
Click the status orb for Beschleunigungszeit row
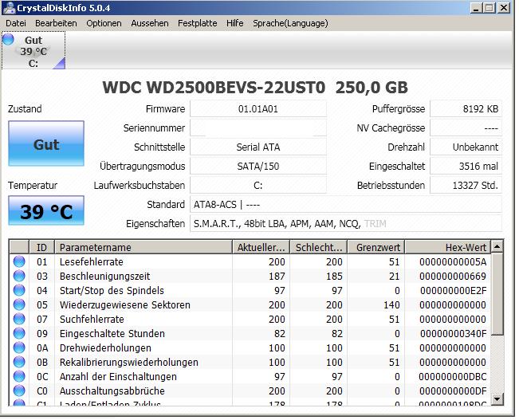tap(19, 276)
